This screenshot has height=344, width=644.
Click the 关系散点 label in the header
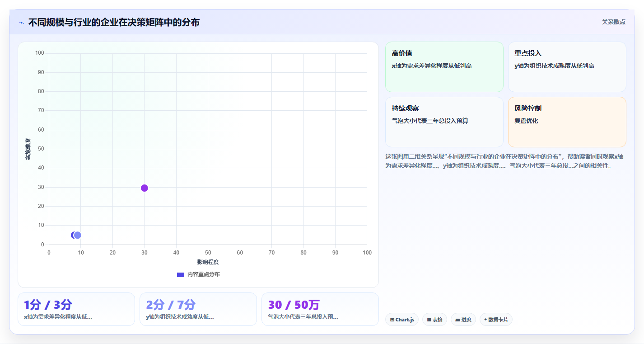(614, 22)
